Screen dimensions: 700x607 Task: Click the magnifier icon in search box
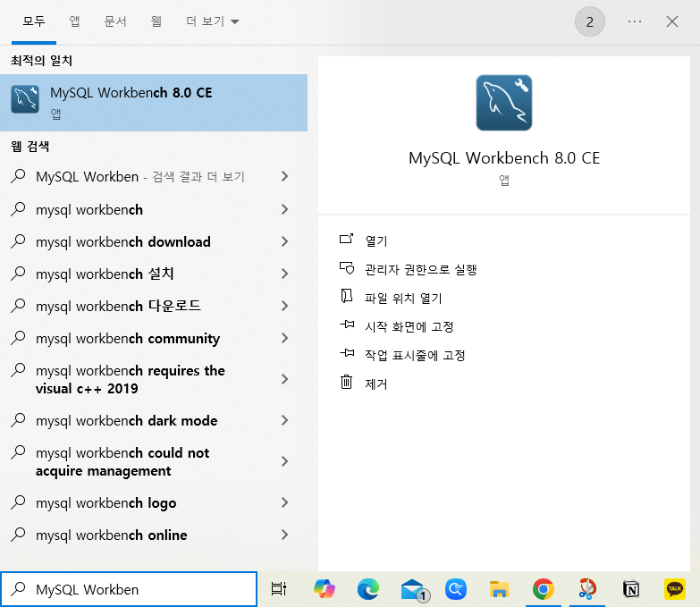pyautogui.click(x=18, y=589)
